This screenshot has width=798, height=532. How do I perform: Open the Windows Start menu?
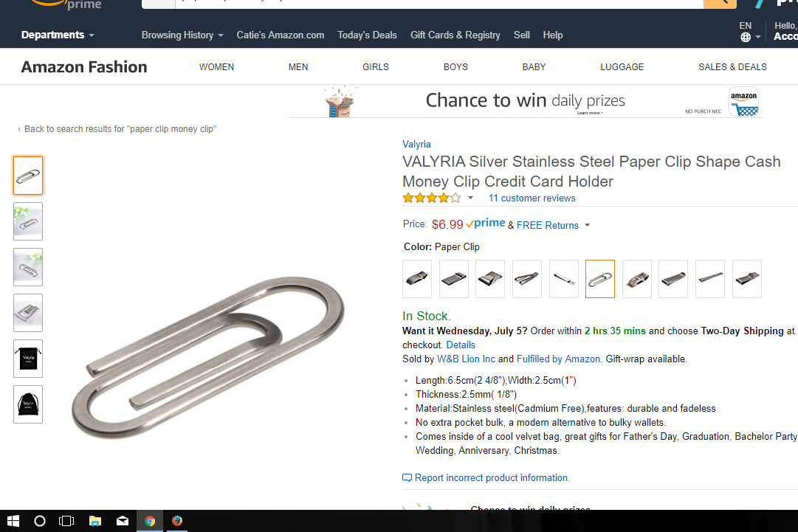click(13, 521)
